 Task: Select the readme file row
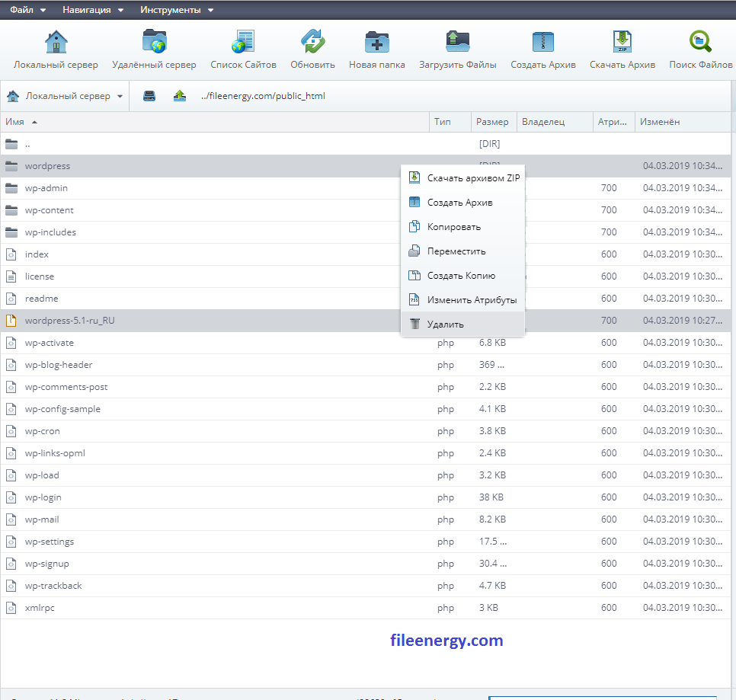point(365,299)
